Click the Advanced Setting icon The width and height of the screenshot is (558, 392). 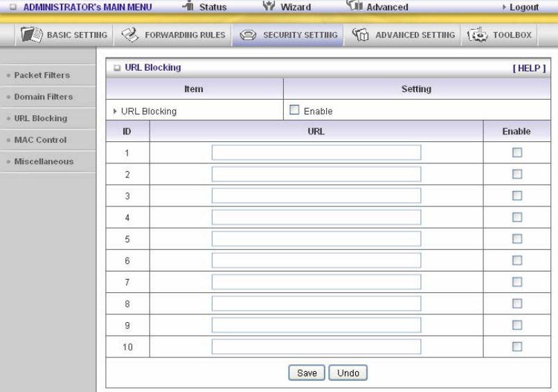(x=361, y=35)
